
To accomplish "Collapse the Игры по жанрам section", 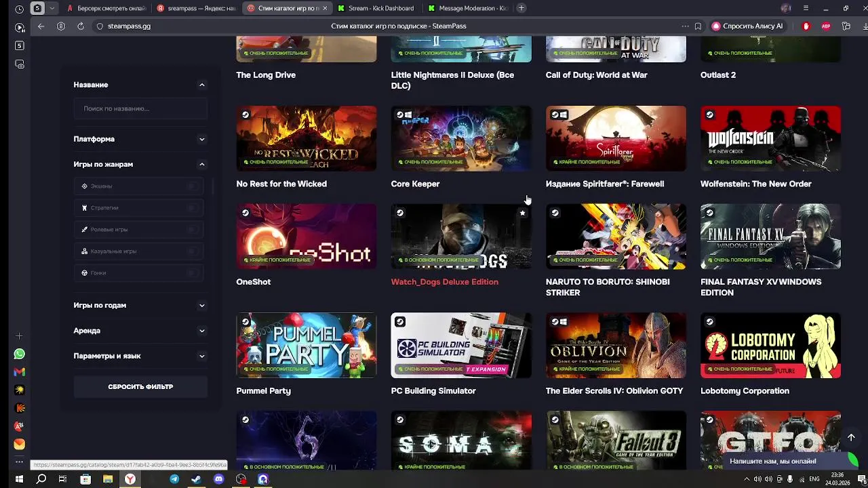I will point(201,164).
